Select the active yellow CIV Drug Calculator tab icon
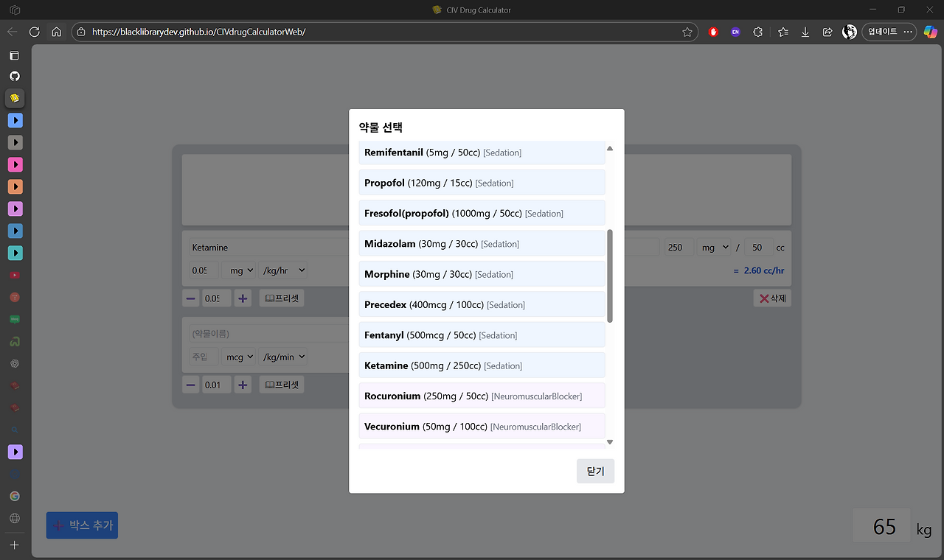 [x=15, y=98]
